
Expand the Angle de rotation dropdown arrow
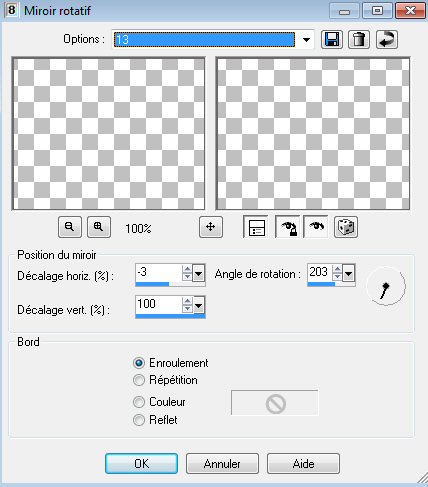click(x=349, y=275)
